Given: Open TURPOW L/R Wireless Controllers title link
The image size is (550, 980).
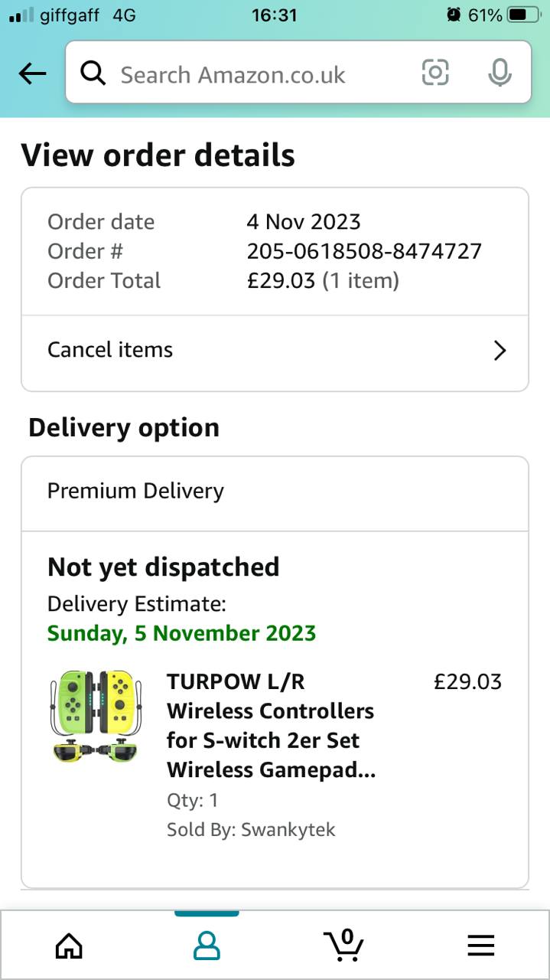Looking at the screenshot, I should 271,725.
